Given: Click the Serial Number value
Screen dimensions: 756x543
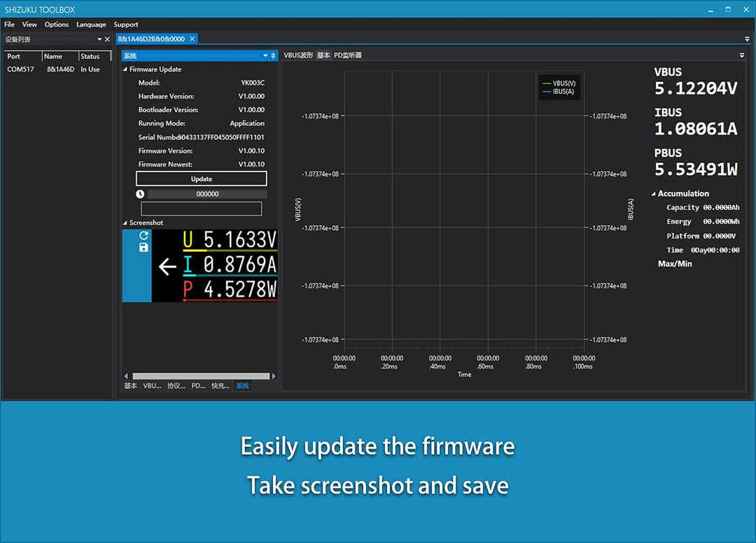Looking at the screenshot, I should pos(222,137).
